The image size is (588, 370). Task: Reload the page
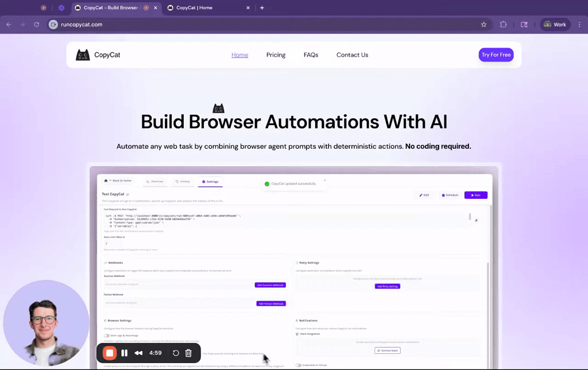pyautogui.click(x=36, y=24)
